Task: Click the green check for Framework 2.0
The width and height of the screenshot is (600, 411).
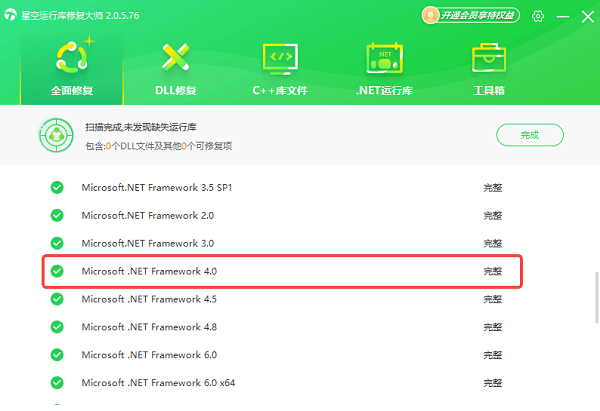Action: coord(57,215)
